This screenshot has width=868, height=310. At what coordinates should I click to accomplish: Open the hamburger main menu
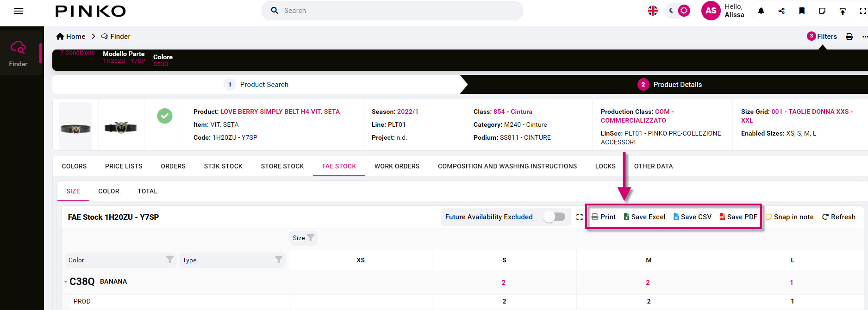pyautogui.click(x=19, y=11)
